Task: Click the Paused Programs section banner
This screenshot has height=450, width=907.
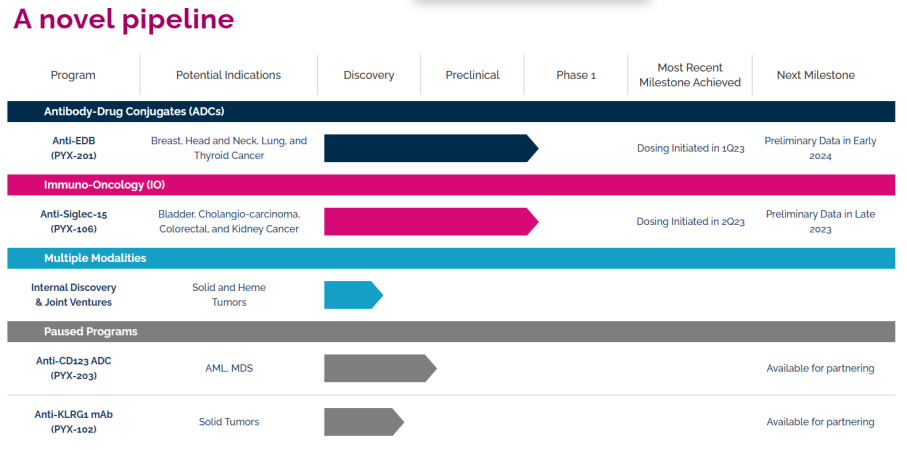Action: tap(90, 331)
